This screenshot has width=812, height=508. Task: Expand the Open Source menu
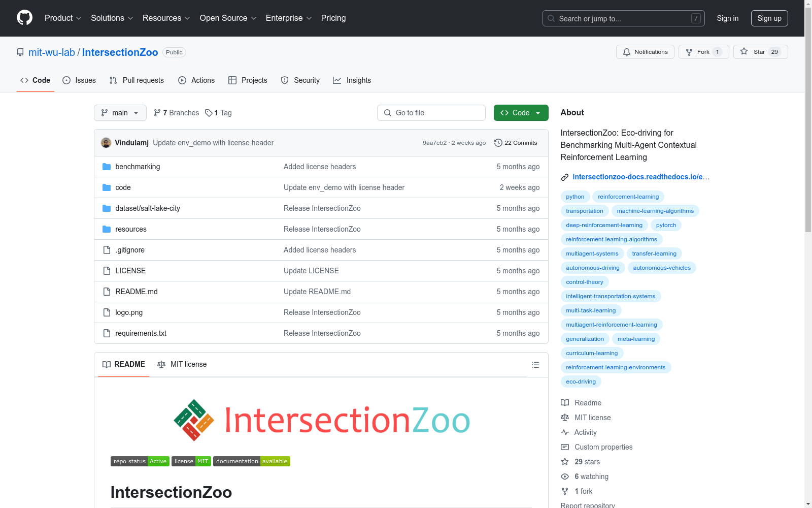228,18
